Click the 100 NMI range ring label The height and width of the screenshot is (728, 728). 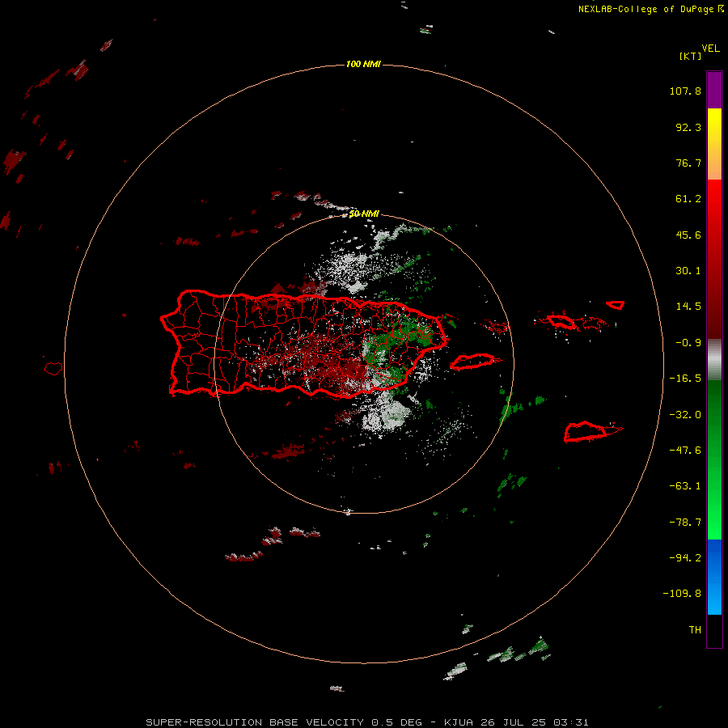tap(363, 64)
